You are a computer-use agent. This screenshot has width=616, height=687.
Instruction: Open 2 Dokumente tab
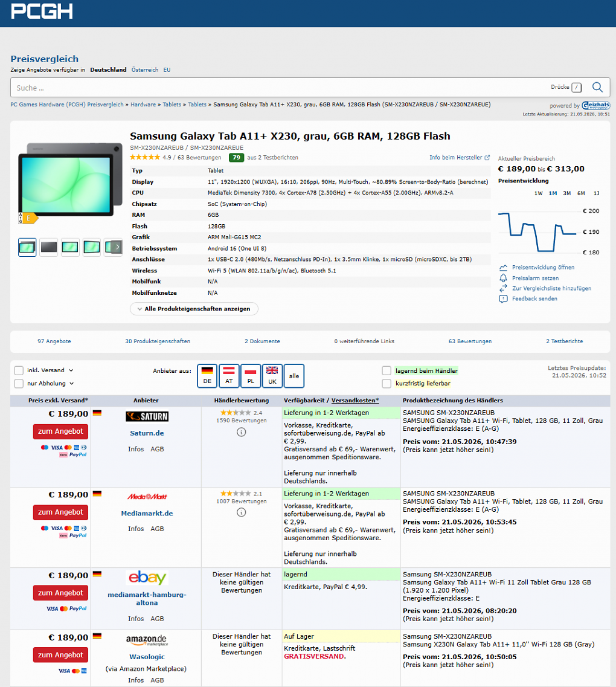262,341
